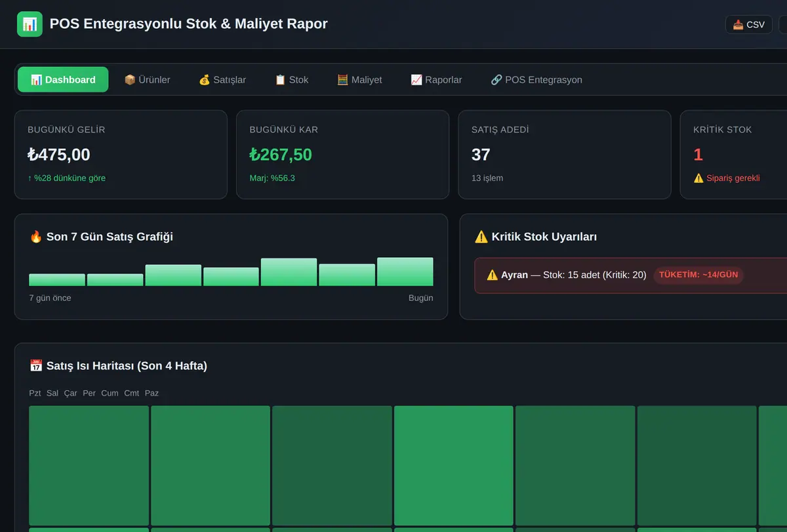787x532 pixels.
Task: Click the ₺267,50 daily profit value
Action: [281, 155]
